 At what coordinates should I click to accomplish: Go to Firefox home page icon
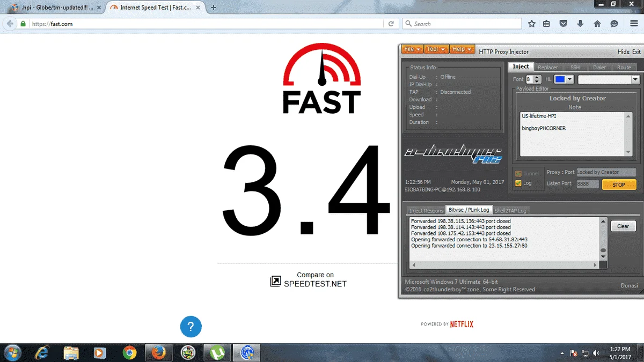pos(597,24)
